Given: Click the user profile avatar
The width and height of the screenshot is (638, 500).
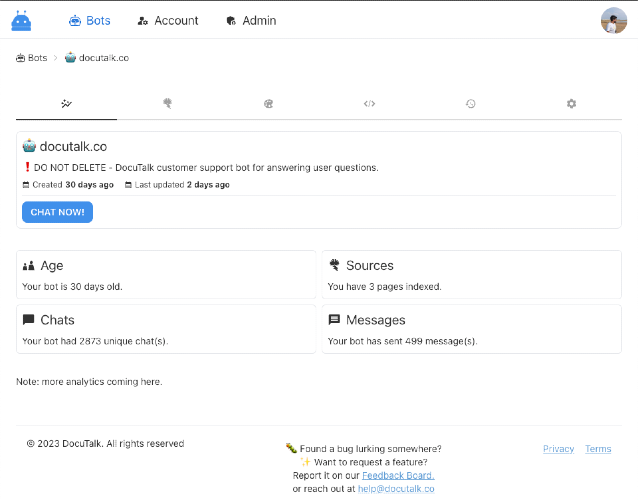Looking at the screenshot, I should (x=613, y=20).
